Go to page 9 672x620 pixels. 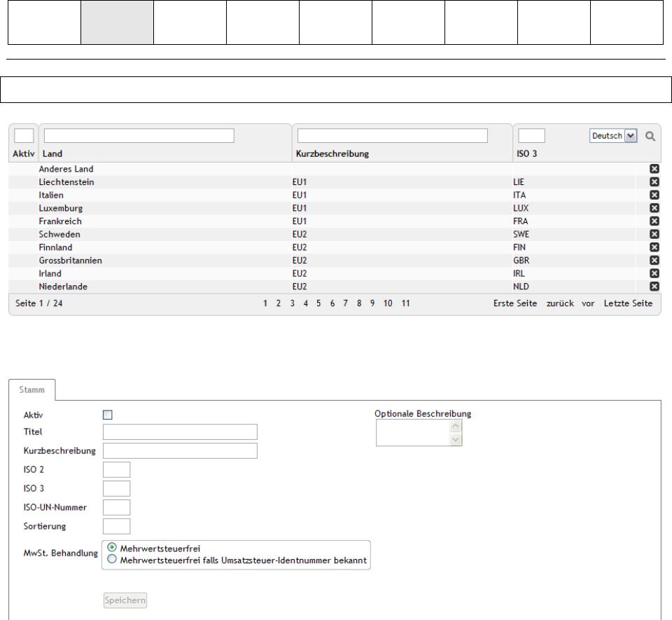372,303
